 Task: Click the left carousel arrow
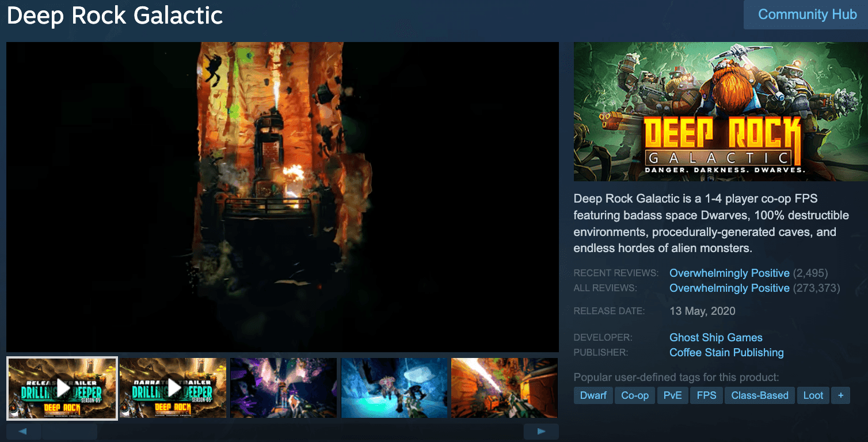pyautogui.click(x=23, y=430)
